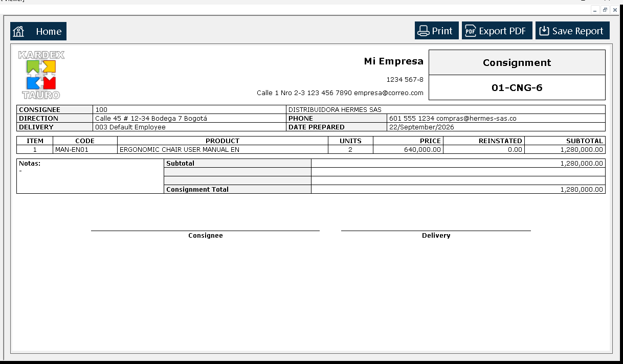This screenshot has height=364, width=623.
Task: Click the PRODUCT column header
Action: [222, 141]
